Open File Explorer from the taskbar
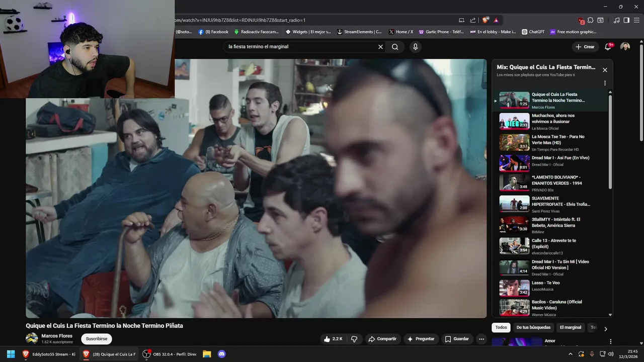The height and width of the screenshot is (362, 644). click(x=207, y=354)
